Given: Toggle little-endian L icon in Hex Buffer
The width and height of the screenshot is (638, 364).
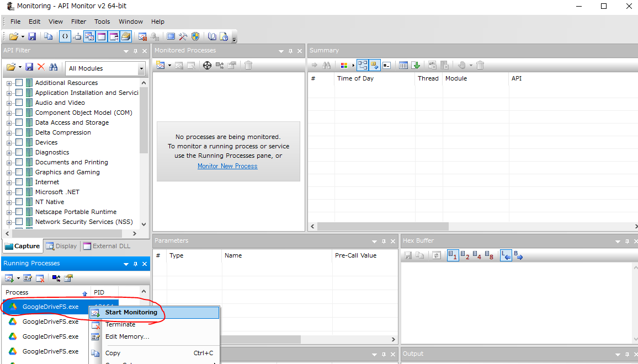Looking at the screenshot, I should [506, 255].
